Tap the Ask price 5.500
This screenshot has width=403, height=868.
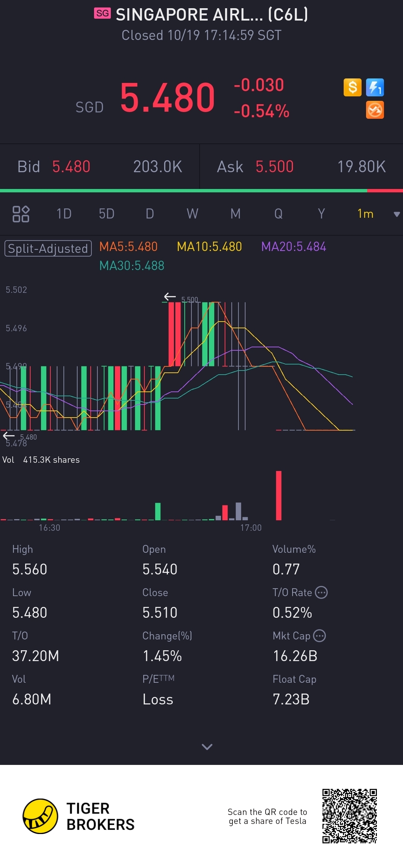275,167
